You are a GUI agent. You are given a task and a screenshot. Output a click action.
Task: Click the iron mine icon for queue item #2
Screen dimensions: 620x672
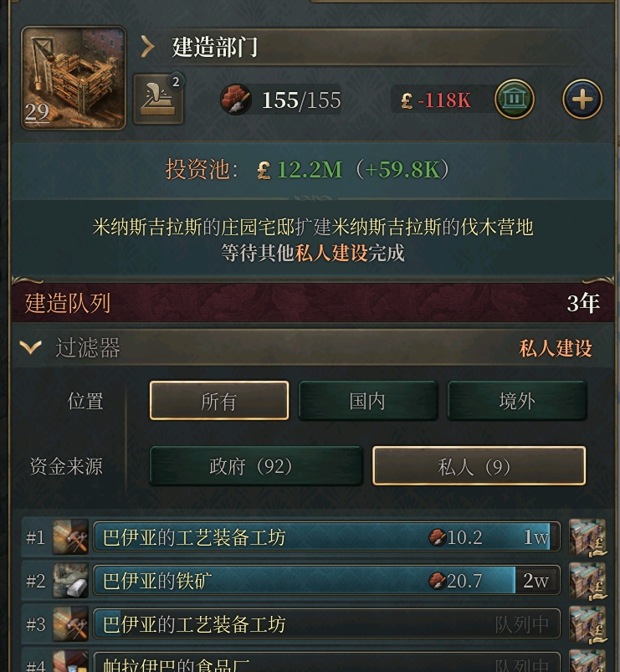tap(70, 581)
